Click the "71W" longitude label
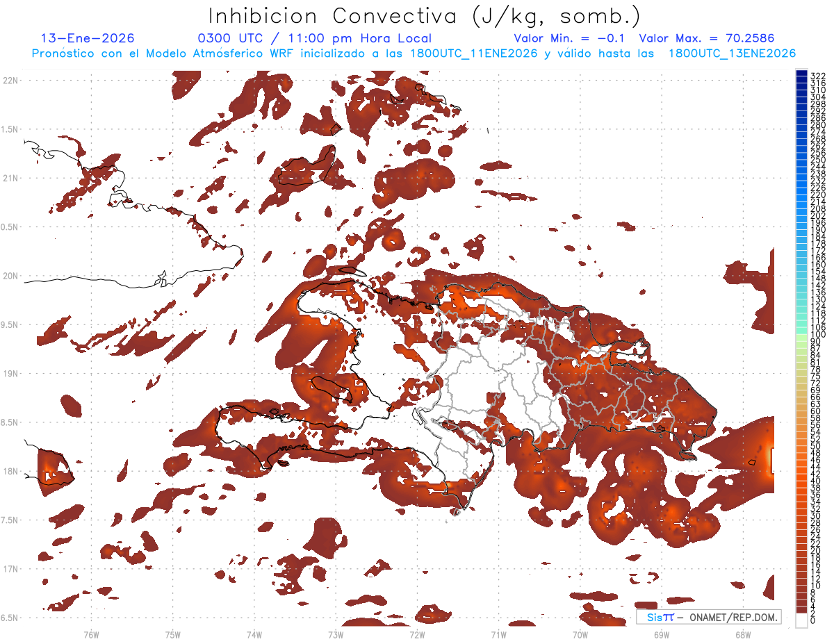This screenshot has height=644, width=834. pos(498,634)
